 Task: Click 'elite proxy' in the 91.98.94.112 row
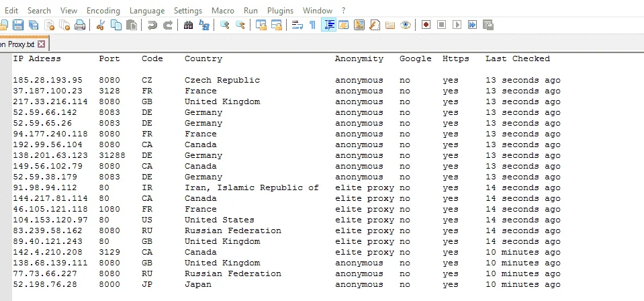click(x=364, y=187)
